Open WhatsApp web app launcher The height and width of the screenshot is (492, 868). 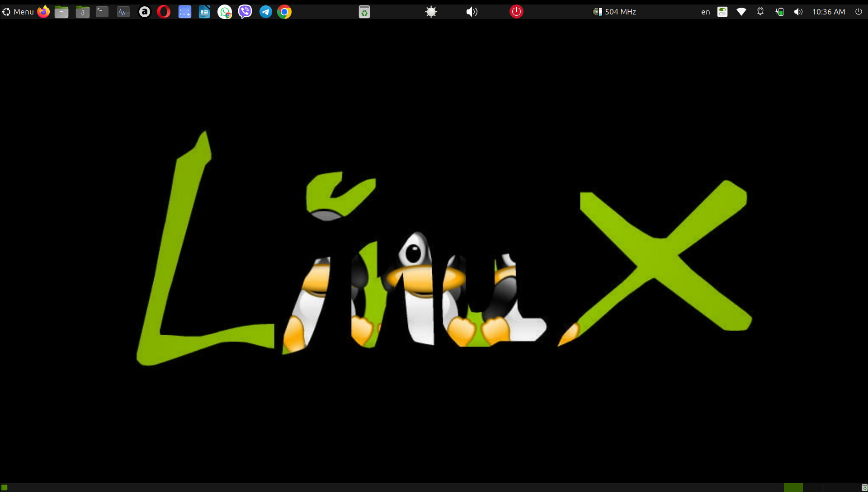(225, 12)
